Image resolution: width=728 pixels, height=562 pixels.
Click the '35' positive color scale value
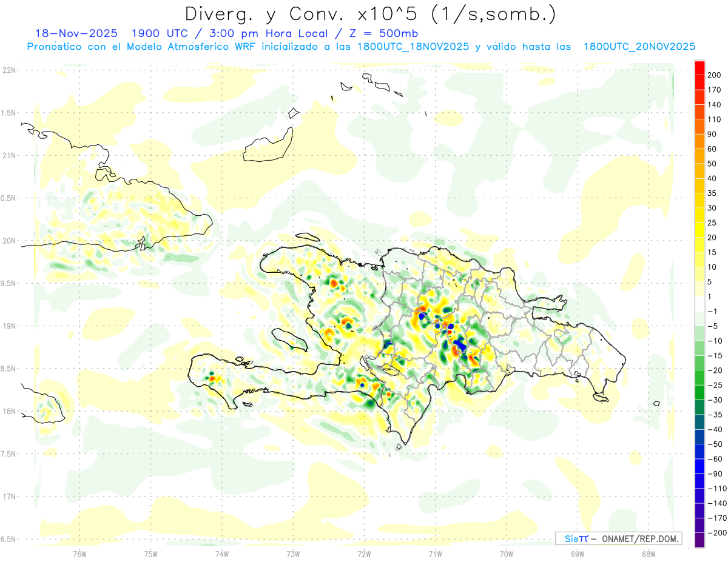pyautogui.click(x=712, y=193)
